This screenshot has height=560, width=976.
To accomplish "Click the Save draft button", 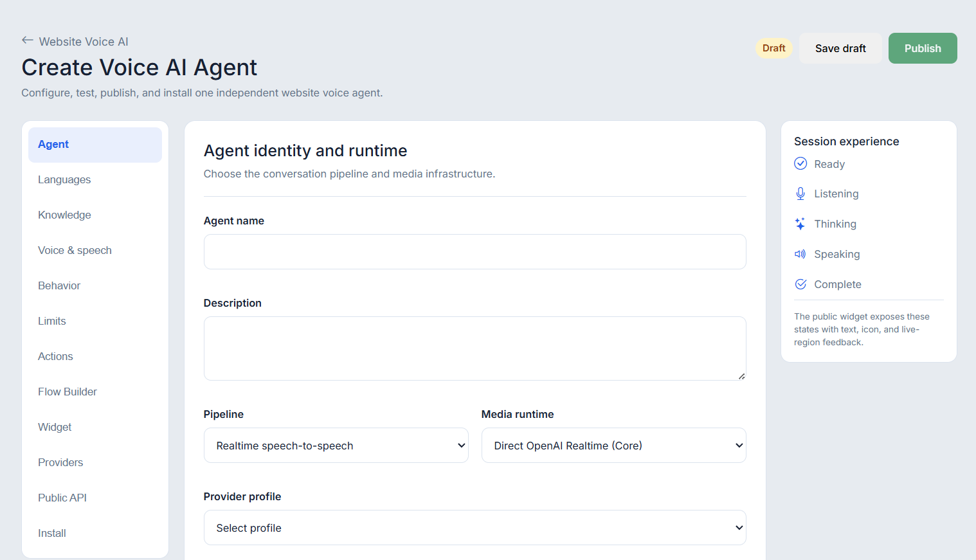I will point(840,48).
